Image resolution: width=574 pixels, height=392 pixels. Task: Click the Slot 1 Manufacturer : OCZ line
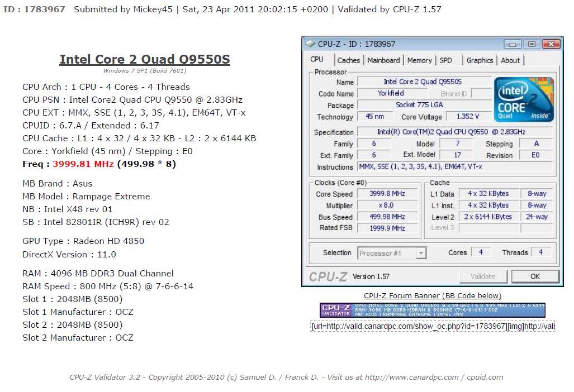coord(78,312)
